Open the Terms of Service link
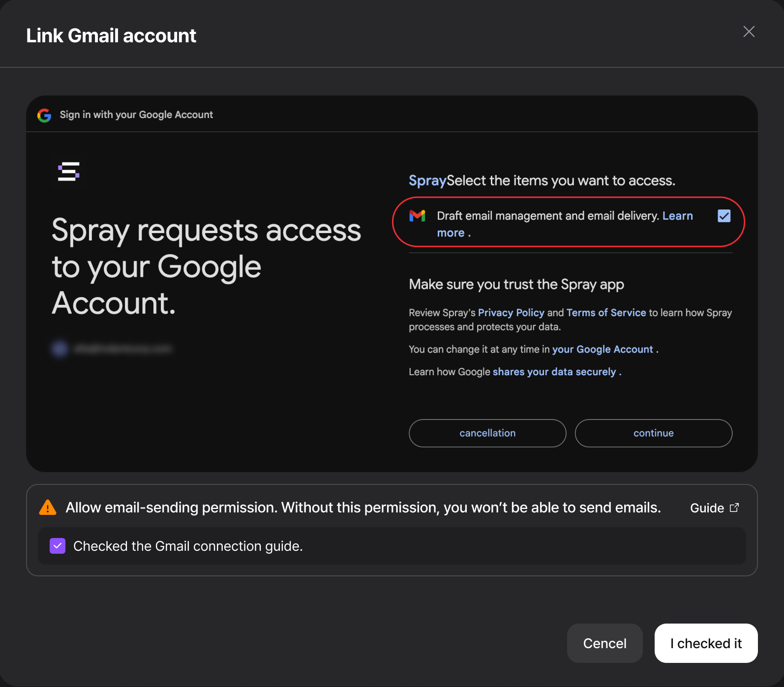Screen dimensions: 784x687 coord(606,313)
